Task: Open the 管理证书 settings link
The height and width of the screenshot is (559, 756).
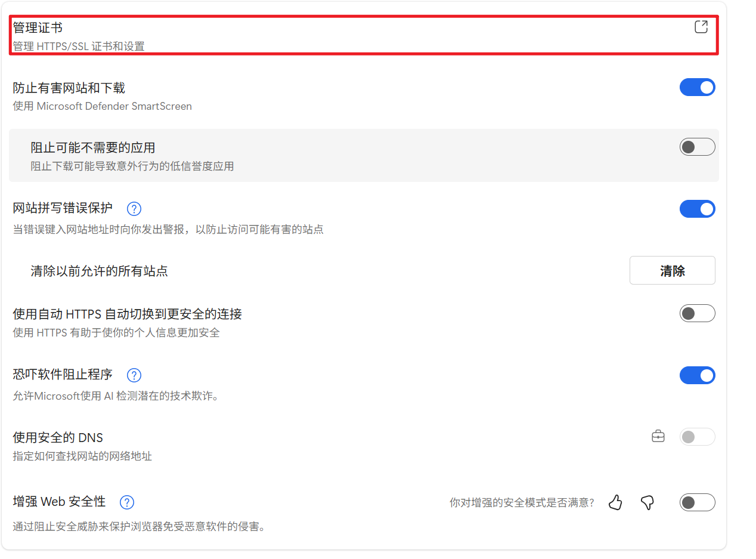Action: coord(36,26)
